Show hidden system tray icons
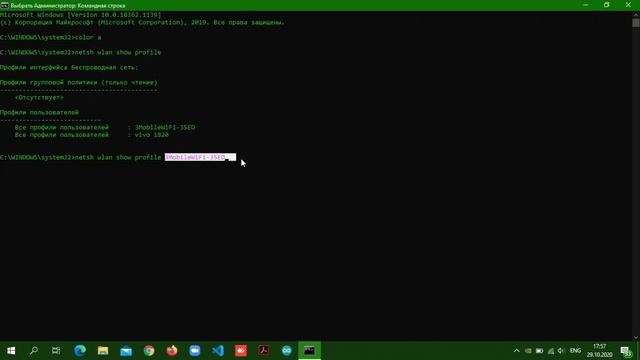The height and width of the screenshot is (360, 640). [x=516, y=351]
